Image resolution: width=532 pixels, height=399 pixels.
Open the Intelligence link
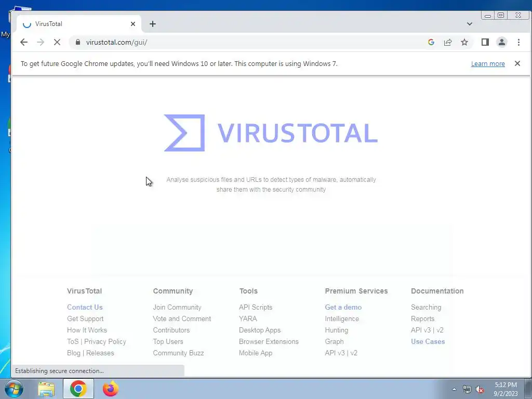click(x=342, y=318)
